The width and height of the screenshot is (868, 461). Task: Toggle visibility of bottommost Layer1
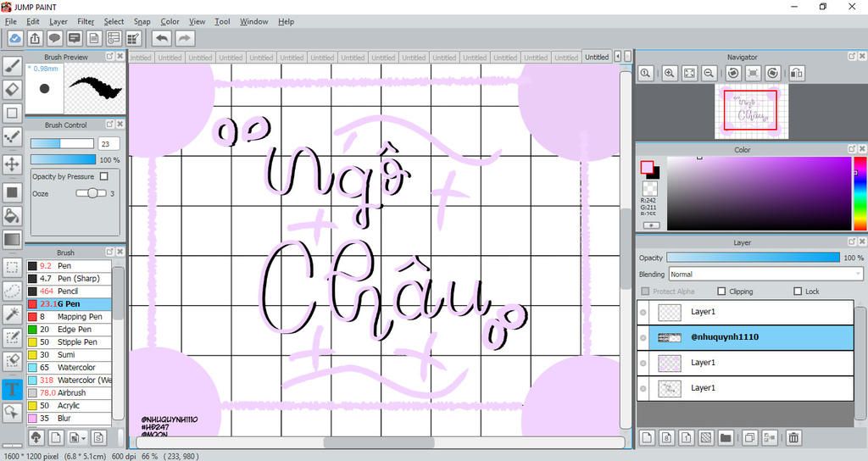click(x=643, y=388)
